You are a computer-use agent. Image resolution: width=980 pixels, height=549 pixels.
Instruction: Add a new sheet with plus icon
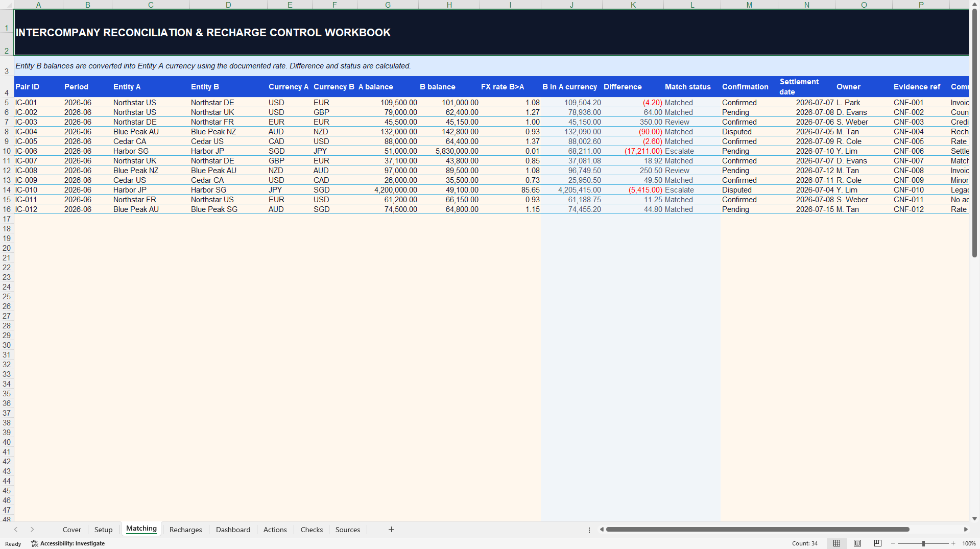point(391,530)
